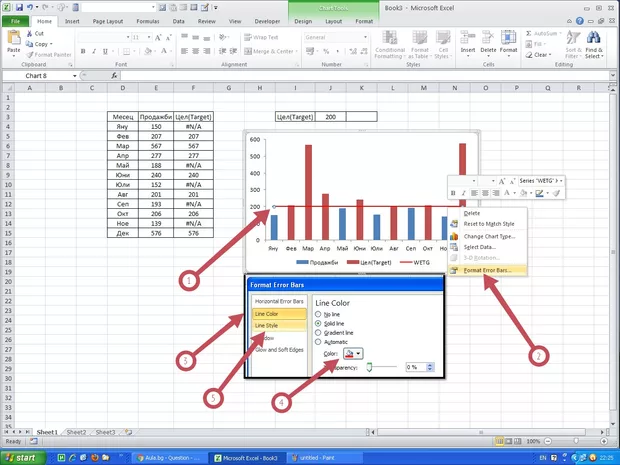Screen dimensions: 620x465
Task: Choose Delete in the context menu
Action: [x=472, y=213]
